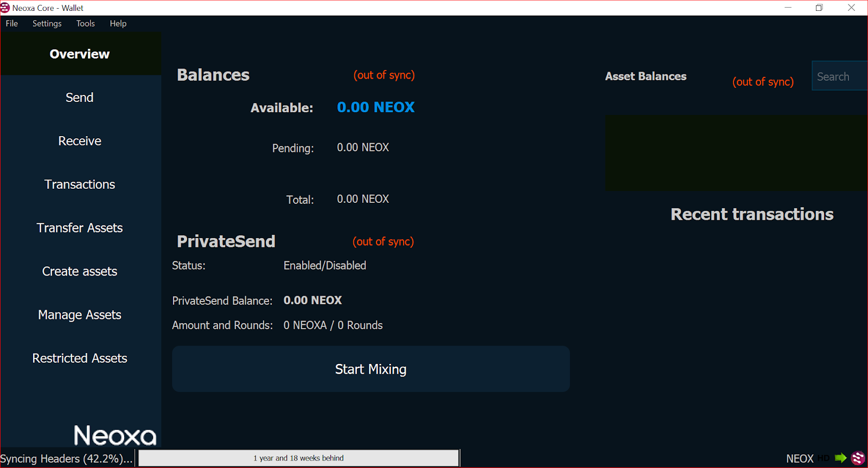Click the Recent transactions heading
This screenshot has height=468, width=868.
click(752, 214)
